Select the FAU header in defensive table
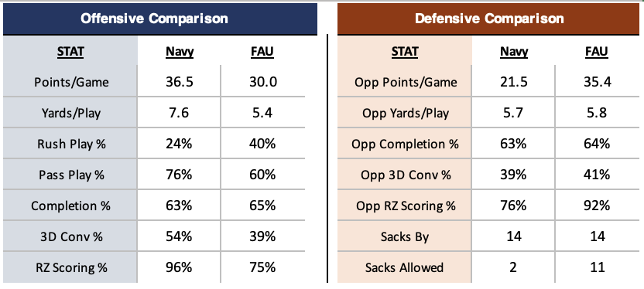 coord(595,52)
